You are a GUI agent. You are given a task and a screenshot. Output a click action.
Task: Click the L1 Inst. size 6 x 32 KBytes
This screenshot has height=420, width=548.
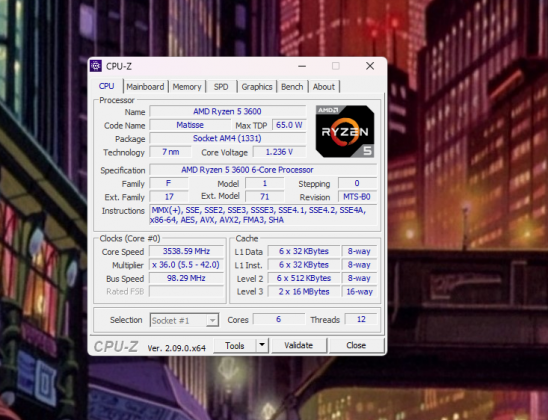304,265
